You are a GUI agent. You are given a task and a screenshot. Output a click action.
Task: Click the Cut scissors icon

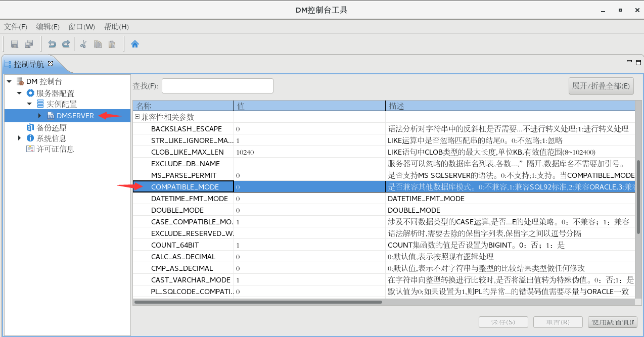coord(83,44)
